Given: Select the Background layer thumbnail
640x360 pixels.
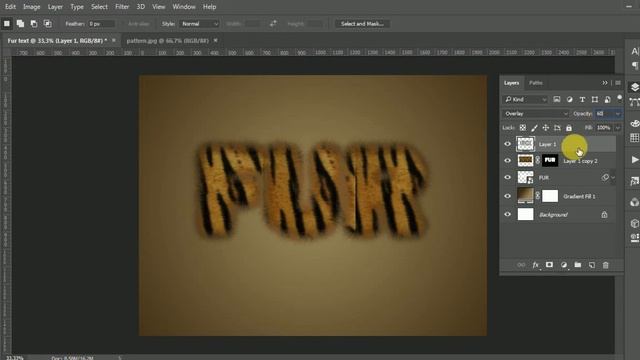Looking at the screenshot, I should [525, 214].
